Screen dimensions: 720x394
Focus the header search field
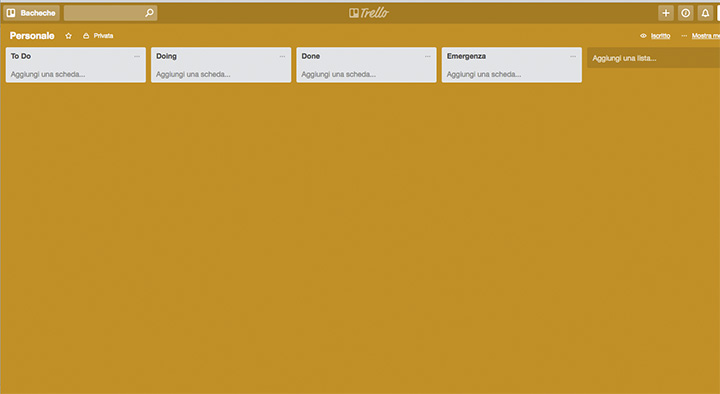coord(110,13)
